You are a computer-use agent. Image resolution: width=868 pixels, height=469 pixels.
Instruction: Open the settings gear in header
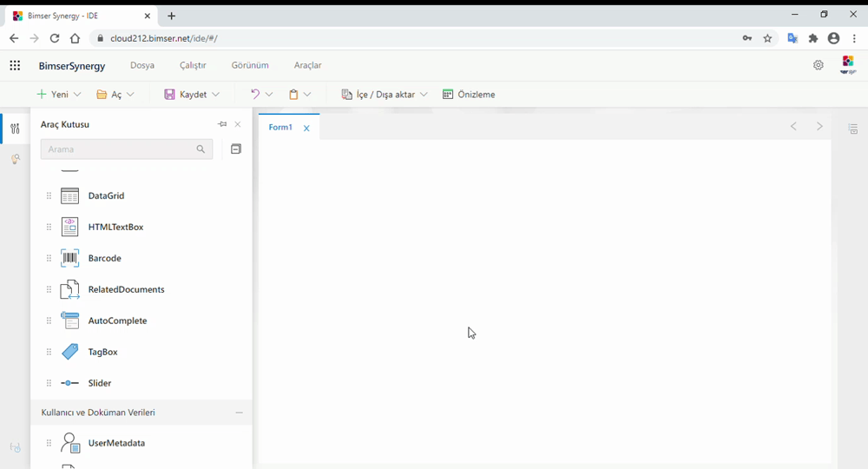click(818, 65)
